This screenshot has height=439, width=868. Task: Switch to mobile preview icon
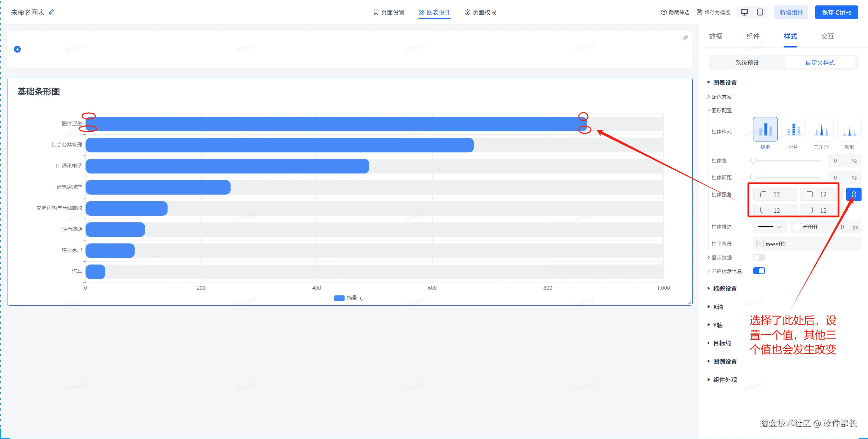(x=760, y=12)
